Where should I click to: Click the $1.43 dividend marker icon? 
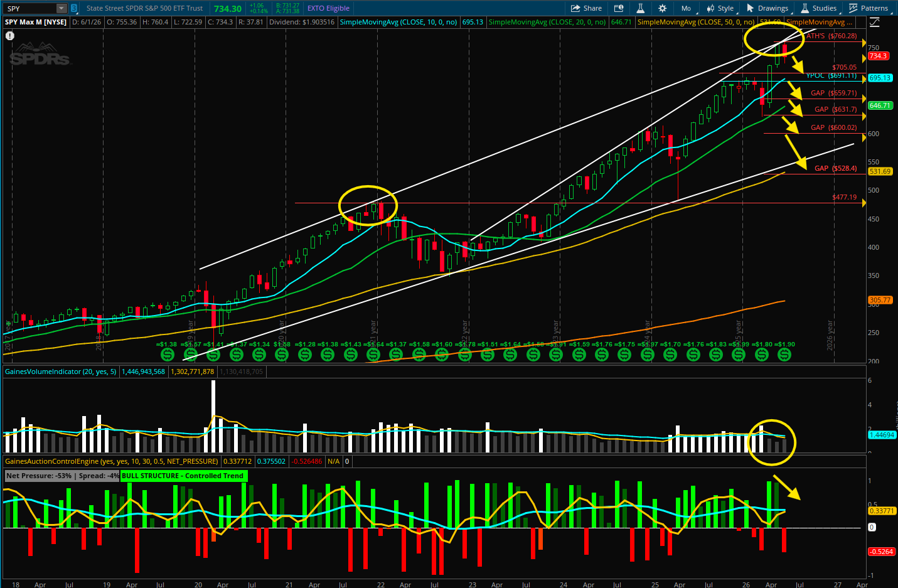(351, 355)
